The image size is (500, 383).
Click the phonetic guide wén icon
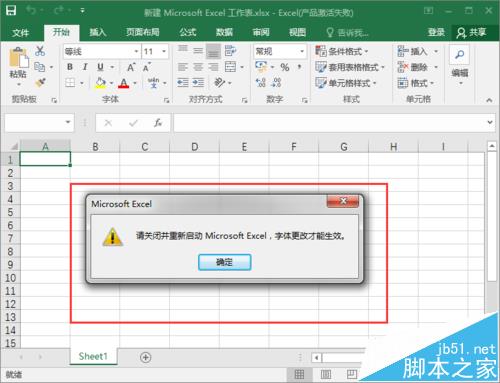(x=154, y=83)
